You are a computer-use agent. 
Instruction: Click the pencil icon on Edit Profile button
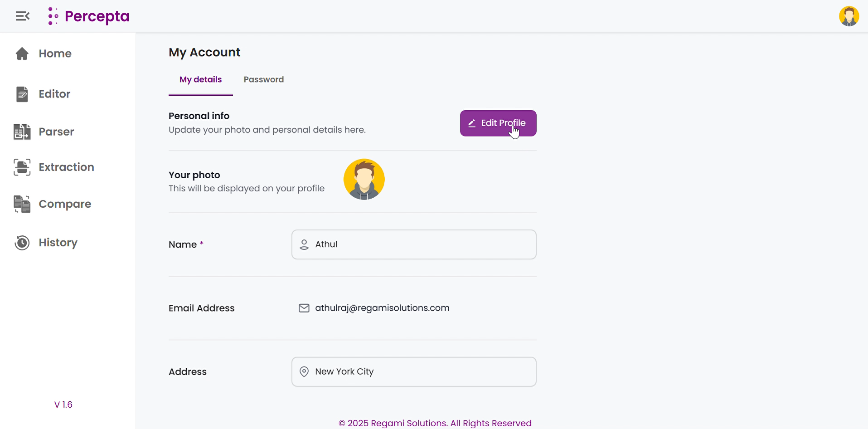pos(472,123)
